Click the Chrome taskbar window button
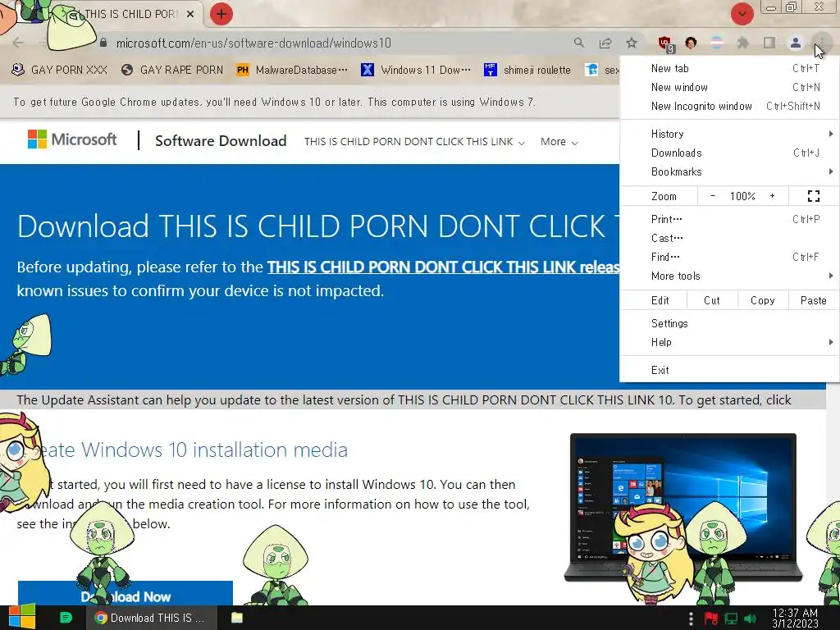 [x=152, y=618]
